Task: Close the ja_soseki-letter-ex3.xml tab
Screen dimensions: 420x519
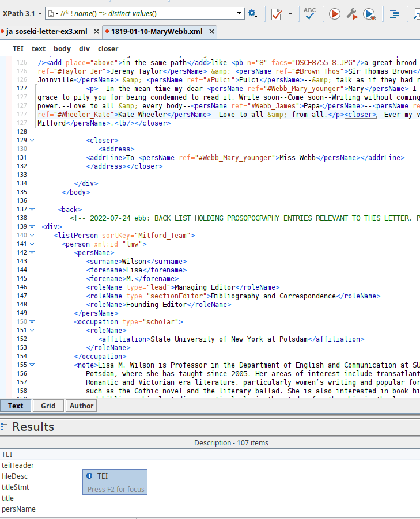Action: click(96, 32)
